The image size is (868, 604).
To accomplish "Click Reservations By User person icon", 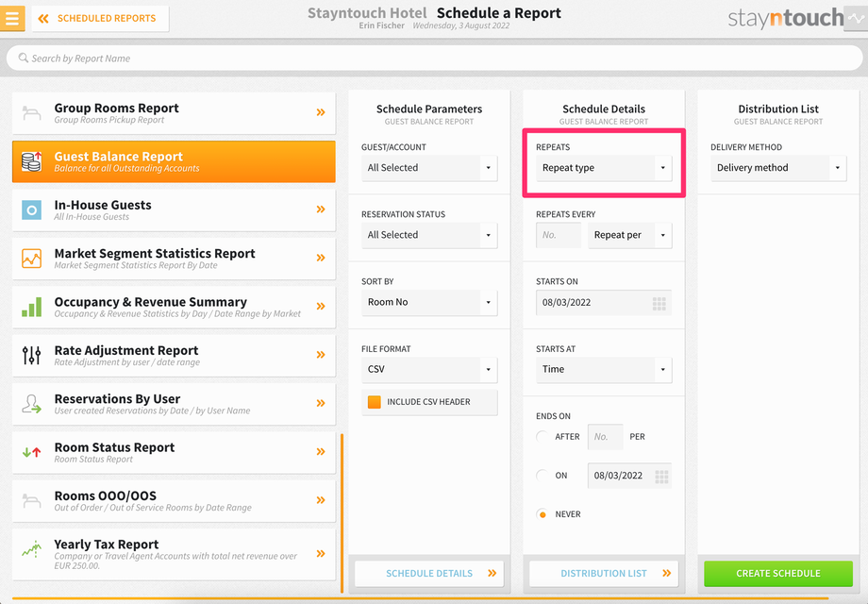I will (x=31, y=404).
